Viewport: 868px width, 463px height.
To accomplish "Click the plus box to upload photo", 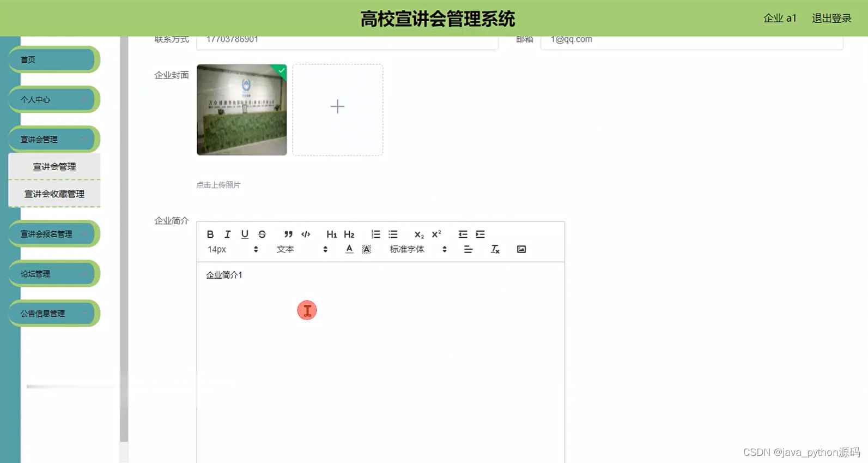I will (338, 110).
